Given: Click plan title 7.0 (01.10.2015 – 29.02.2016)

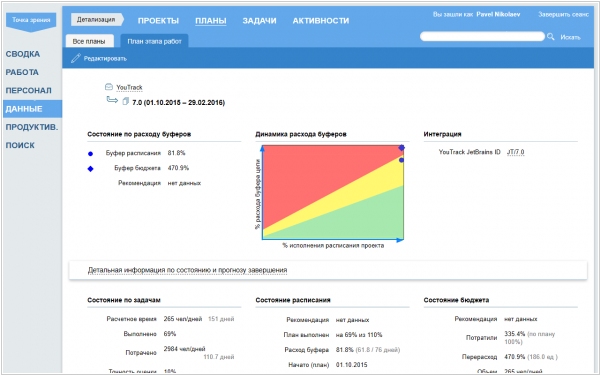Looking at the screenshot, I should (x=178, y=103).
